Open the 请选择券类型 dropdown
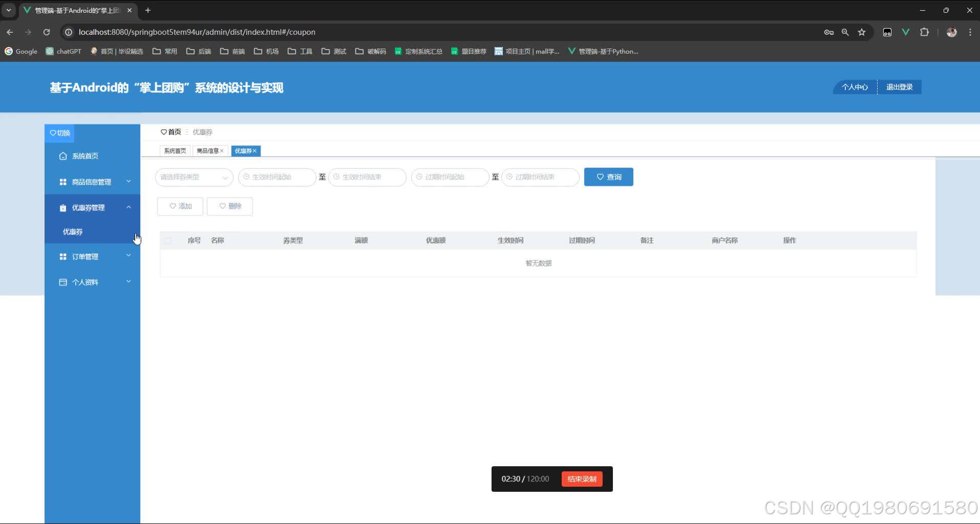The height and width of the screenshot is (524, 980). tap(194, 177)
